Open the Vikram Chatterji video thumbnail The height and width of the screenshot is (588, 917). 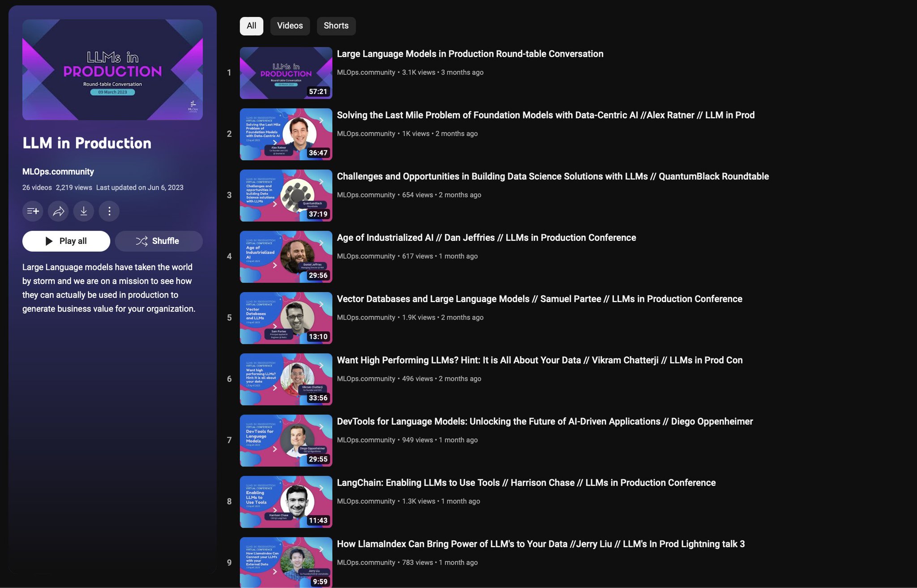coord(286,379)
